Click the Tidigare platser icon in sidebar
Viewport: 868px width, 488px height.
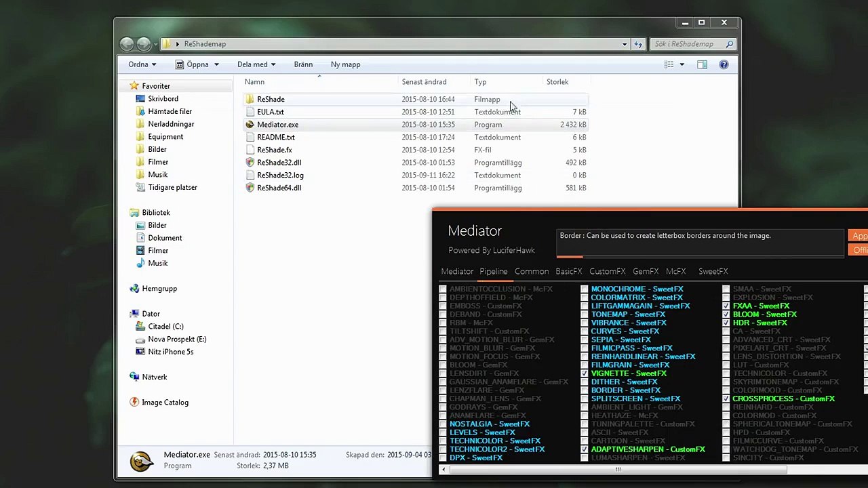(140, 187)
